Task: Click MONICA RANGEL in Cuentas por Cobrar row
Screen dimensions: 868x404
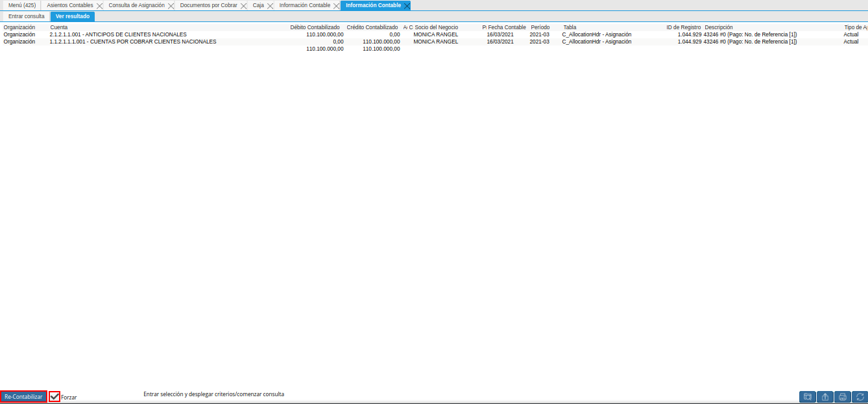Action: [x=436, y=42]
